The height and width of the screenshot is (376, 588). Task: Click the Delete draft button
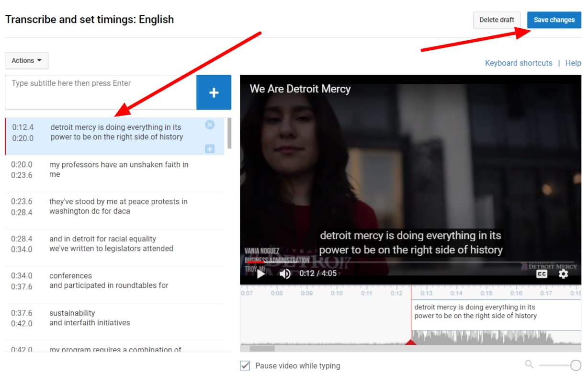pos(497,20)
